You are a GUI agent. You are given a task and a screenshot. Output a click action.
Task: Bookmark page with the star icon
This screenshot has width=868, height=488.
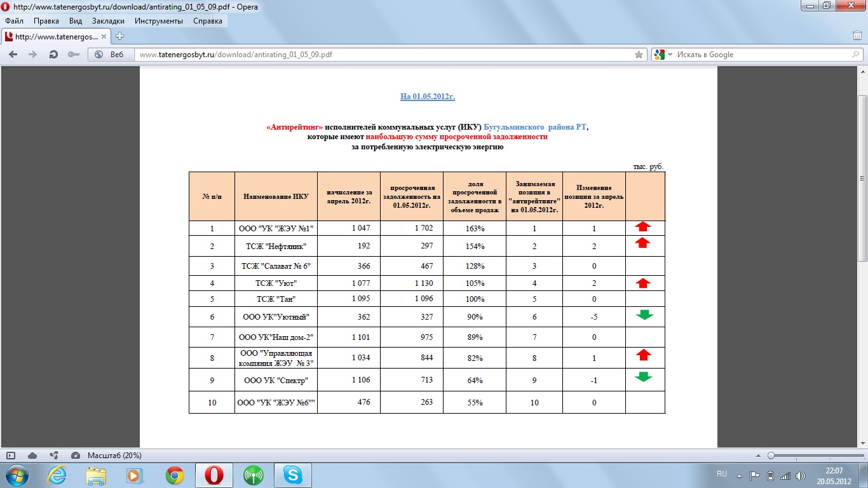(x=639, y=55)
